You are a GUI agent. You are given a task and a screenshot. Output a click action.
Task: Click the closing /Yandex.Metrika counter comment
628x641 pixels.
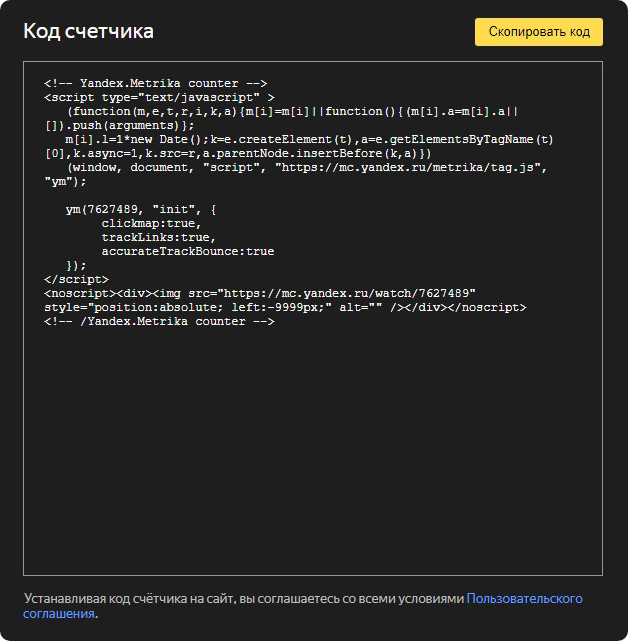(x=158, y=322)
